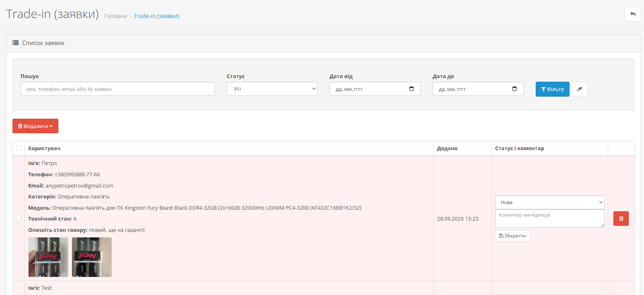This screenshot has width=644, height=295.
Task: Click the Категорія: Оперативна пам'ять line
Action: pos(69,196)
